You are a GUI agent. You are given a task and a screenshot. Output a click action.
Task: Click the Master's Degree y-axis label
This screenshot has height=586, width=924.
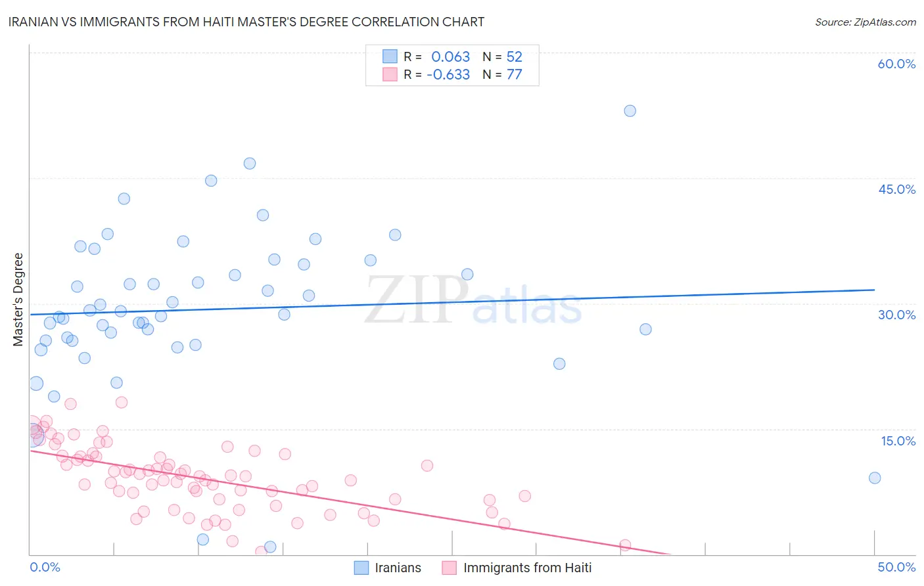coord(18,300)
